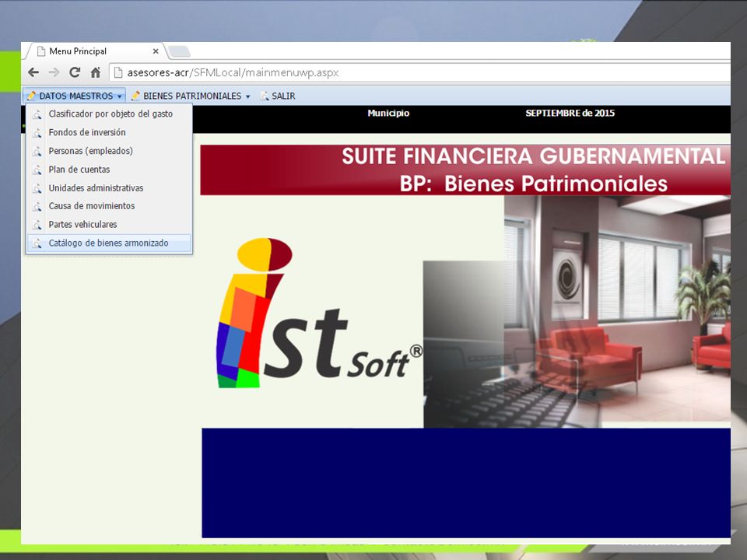Click the icon next to Clasificador por objeto del gasto
The width and height of the screenshot is (747, 560).
(37, 114)
